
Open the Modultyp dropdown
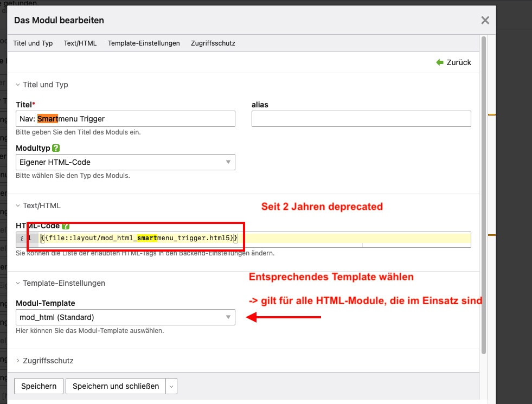pos(125,162)
